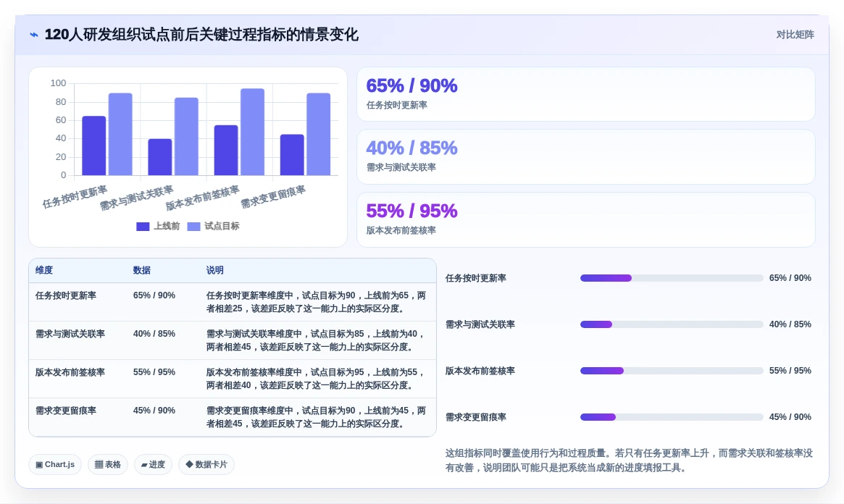Click the 说明 table column header

(214, 270)
